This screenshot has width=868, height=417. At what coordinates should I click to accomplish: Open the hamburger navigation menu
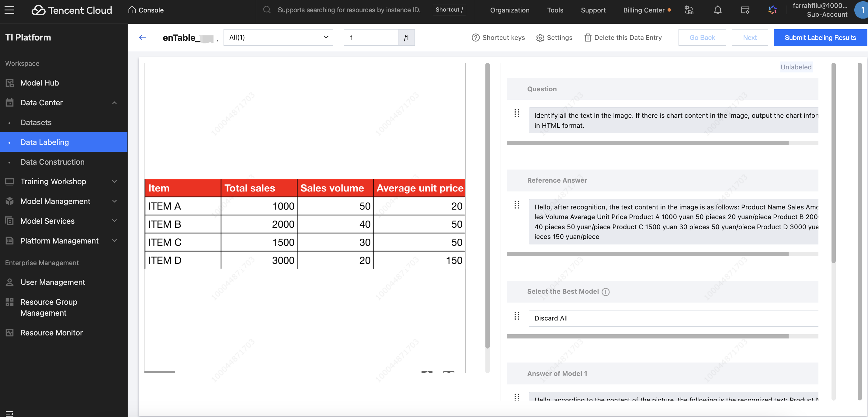coord(9,10)
